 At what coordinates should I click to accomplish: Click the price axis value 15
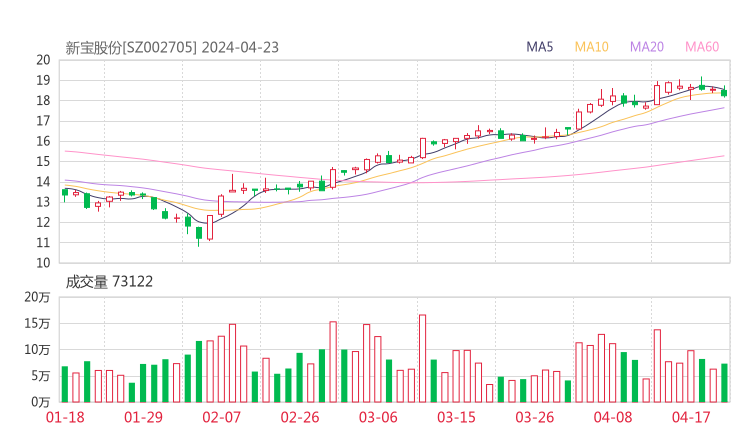click(x=43, y=161)
